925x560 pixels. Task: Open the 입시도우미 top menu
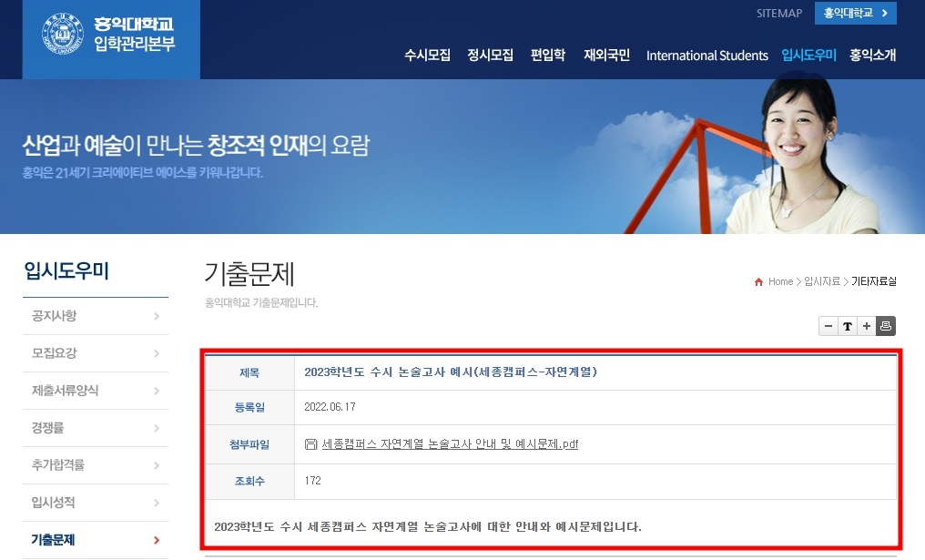(x=808, y=56)
